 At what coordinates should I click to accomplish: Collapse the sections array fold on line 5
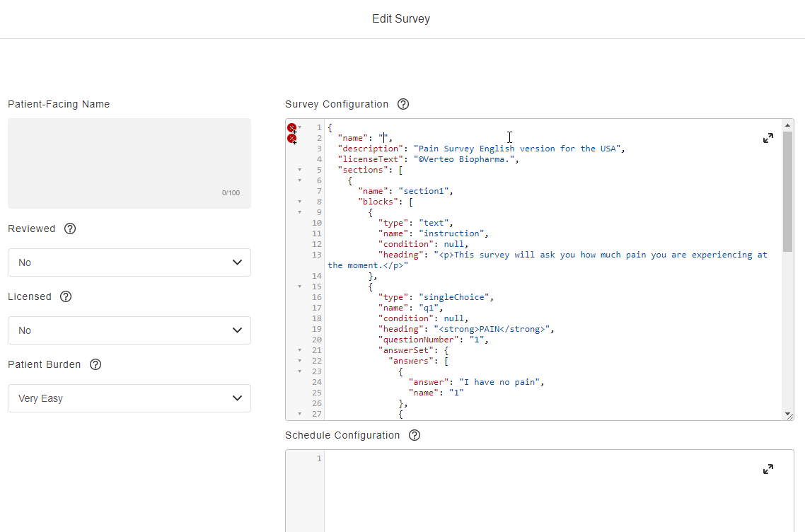(x=299, y=170)
